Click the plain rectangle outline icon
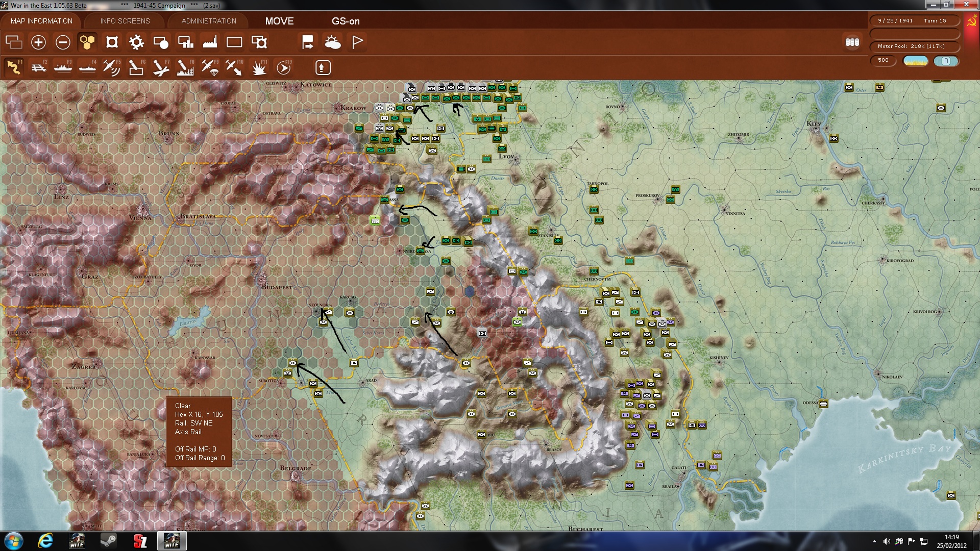980x551 pixels. 234,42
